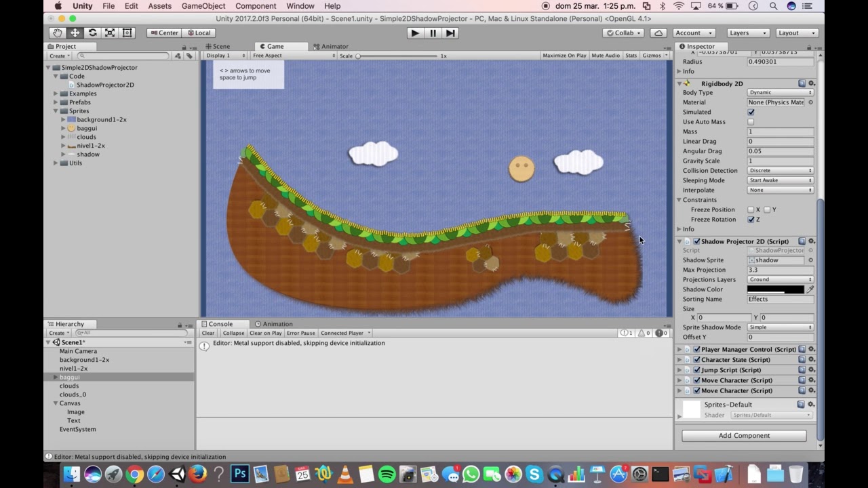868x488 pixels.
Task: Open the Body Type dropdown
Action: (x=781, y=92)
